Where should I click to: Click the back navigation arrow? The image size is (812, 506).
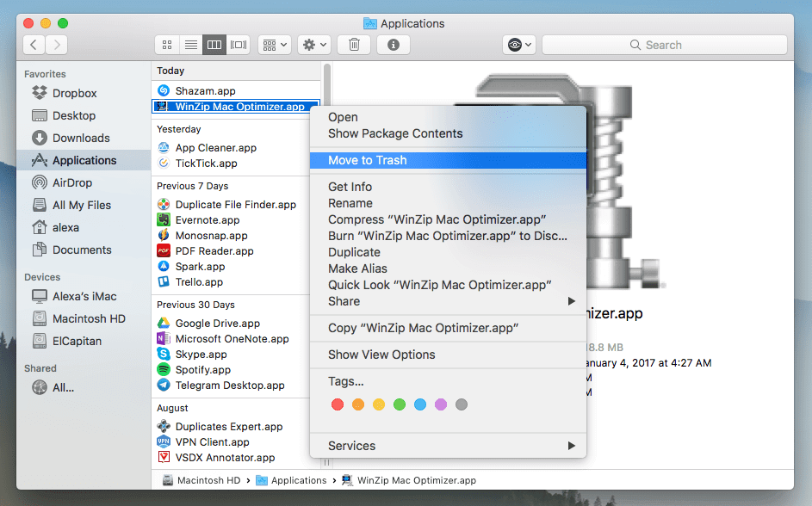34,45
